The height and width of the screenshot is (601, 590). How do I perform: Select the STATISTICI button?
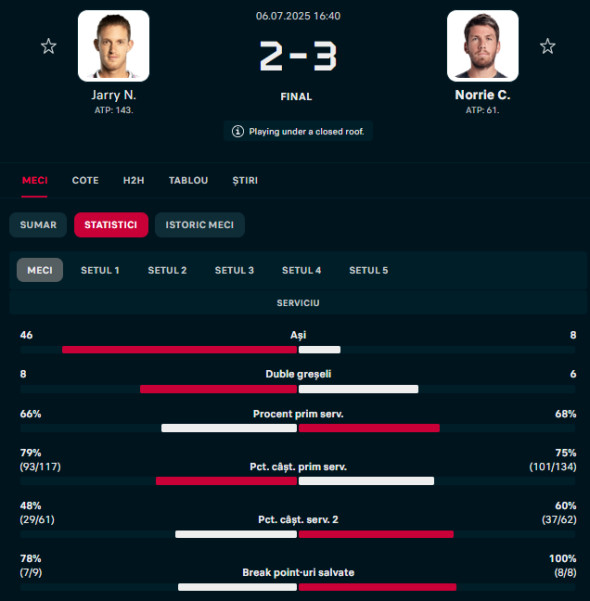coord(111,225)
